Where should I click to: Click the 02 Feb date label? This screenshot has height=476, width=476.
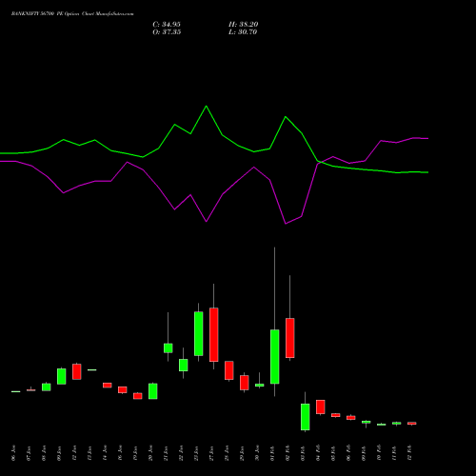288,453
